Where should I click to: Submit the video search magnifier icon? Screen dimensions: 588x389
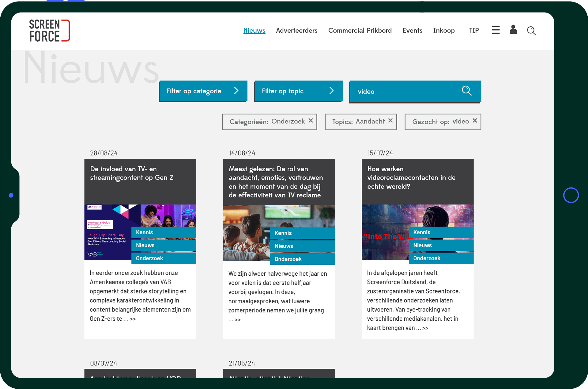[x=466, y=91]
